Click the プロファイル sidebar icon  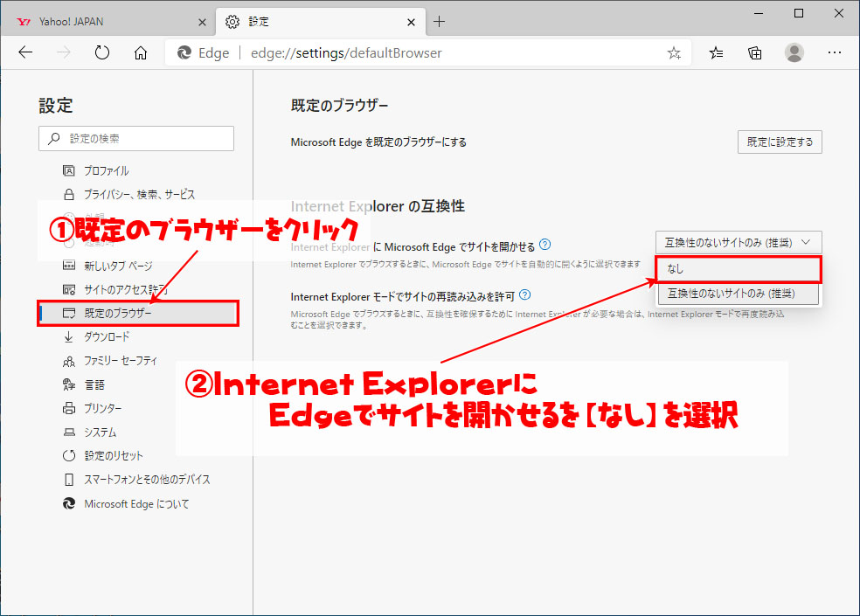[68, 170]
